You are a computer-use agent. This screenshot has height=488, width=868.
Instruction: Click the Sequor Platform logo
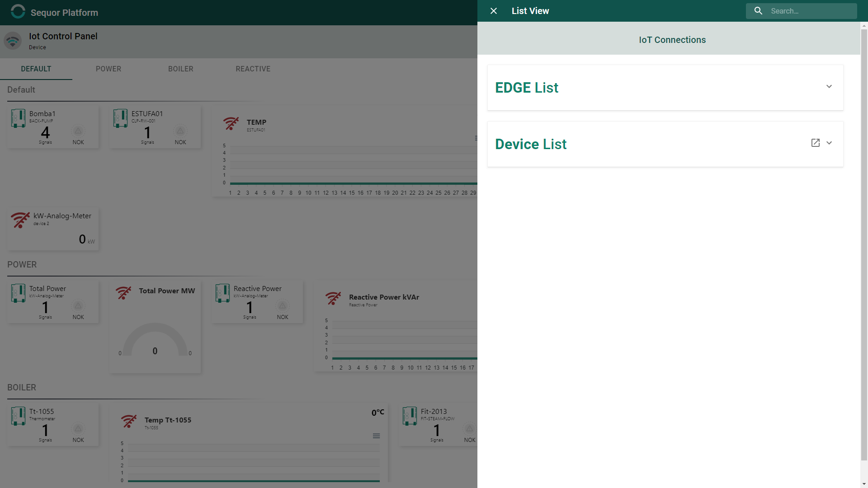pyautogui.click(x=18, y=12)
